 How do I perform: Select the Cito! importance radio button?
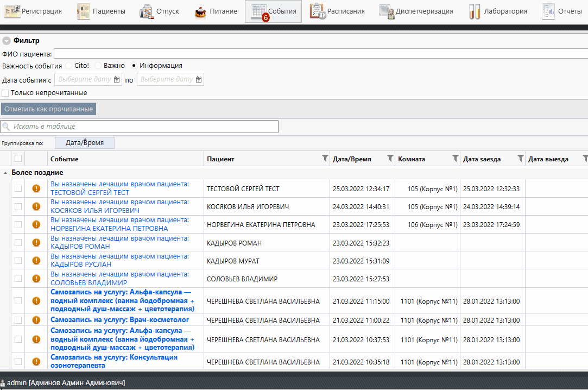pyautogui.click(x=69, y=66)
